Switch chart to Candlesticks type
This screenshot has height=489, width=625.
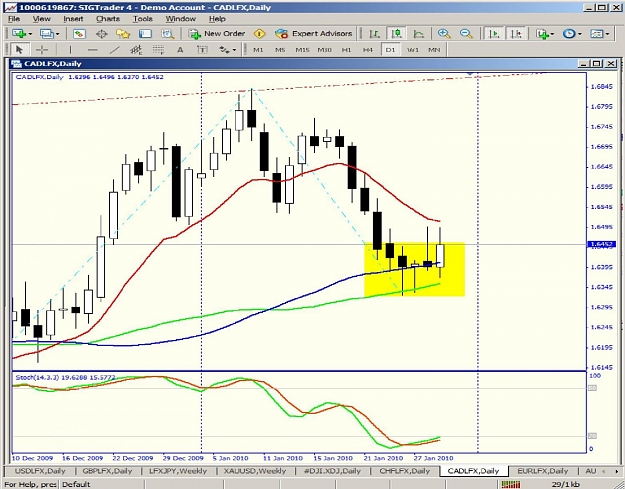(x=397, y=34)
